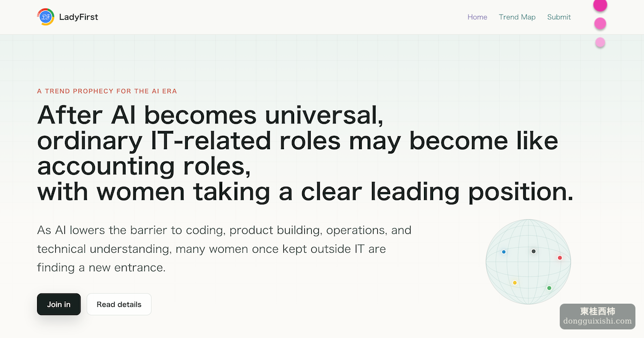
Task: Select the yellow dot on the globe
Action: point(515,283)
